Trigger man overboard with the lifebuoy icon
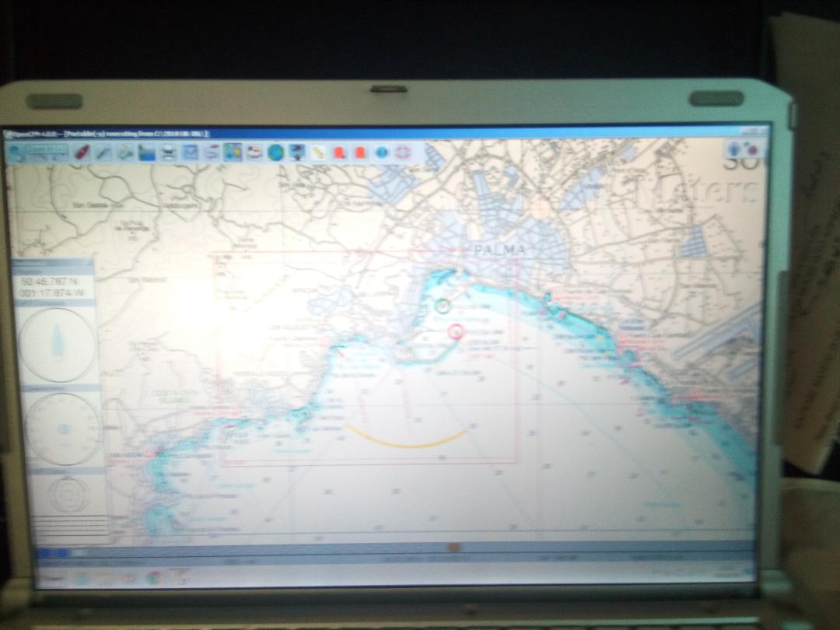Screen dimensions: 840x630 [402, 152]
